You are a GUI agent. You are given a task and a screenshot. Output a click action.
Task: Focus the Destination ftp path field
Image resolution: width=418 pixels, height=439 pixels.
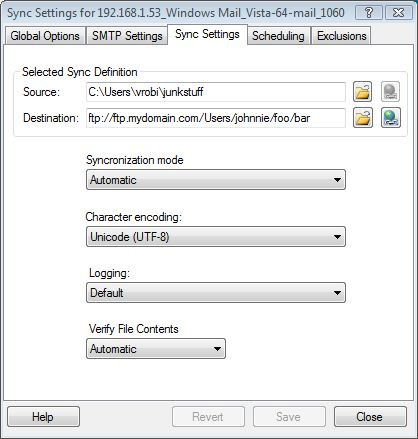point(216,118)
